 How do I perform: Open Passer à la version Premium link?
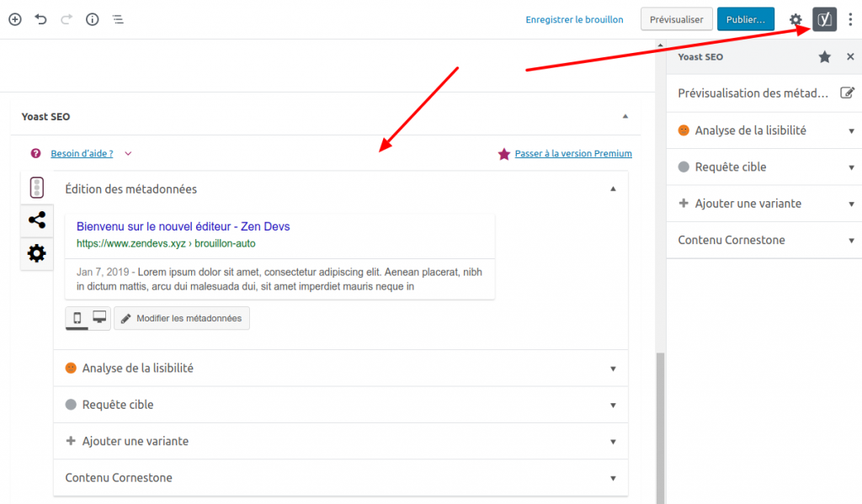(x=573, y=153)
